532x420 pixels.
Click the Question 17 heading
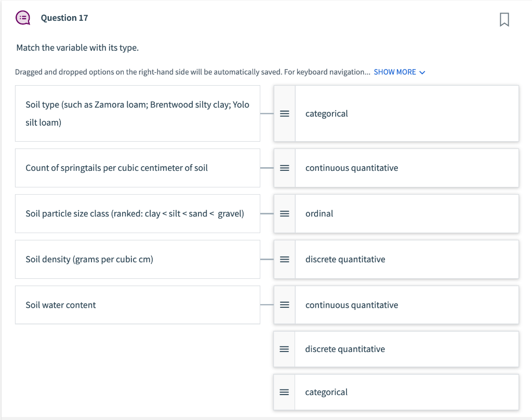(x=64, y=18)
